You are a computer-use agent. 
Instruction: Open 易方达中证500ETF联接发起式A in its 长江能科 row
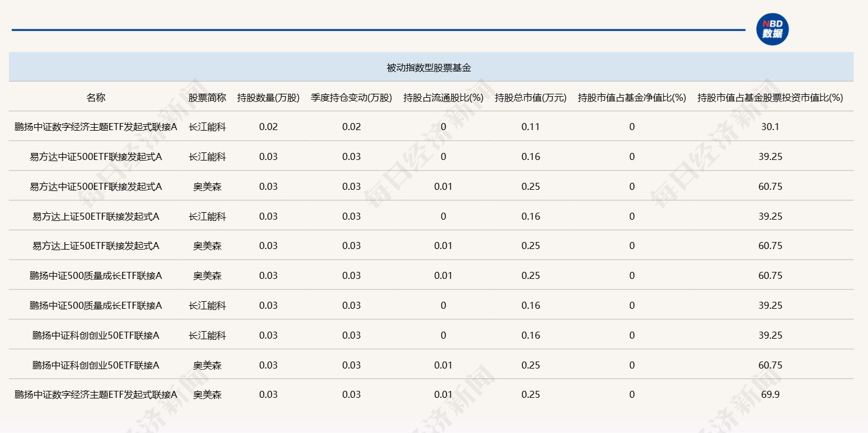(96, 157)
